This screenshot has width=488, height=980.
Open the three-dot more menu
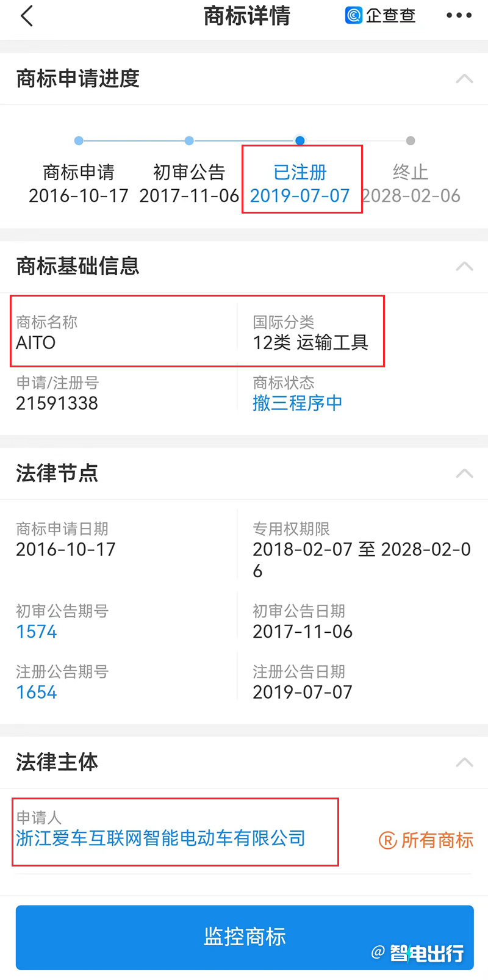click(459, 16)
